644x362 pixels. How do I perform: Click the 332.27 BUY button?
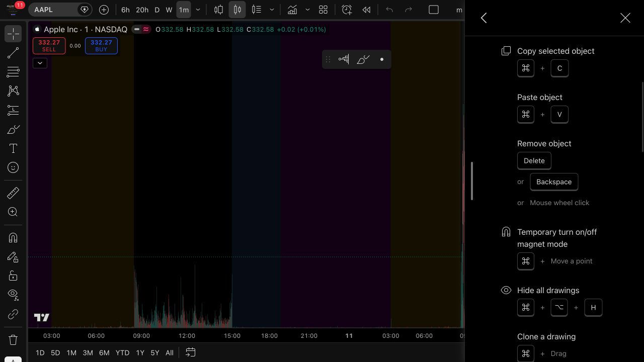101,46
